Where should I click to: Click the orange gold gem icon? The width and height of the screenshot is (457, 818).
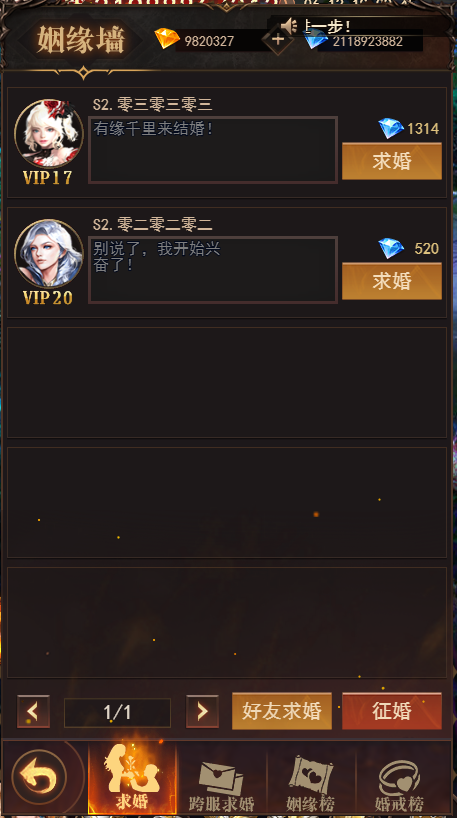pyautogui.click(x=167, y=39)
